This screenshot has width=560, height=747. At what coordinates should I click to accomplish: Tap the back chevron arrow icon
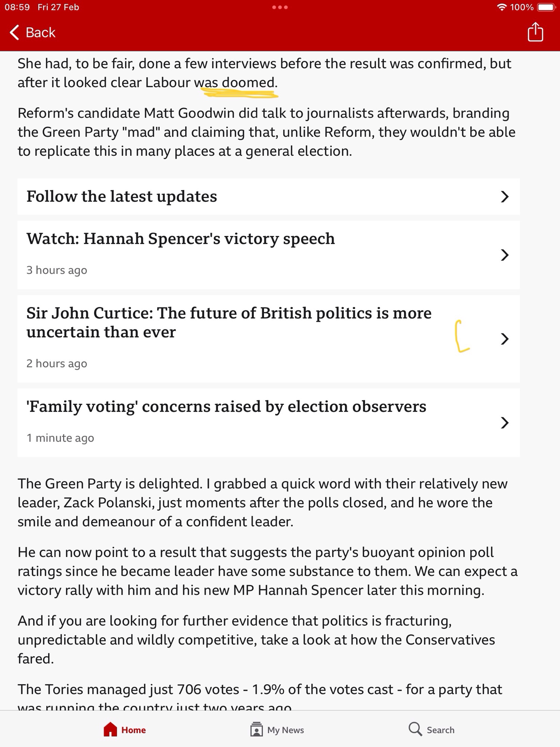pos(14,32)
